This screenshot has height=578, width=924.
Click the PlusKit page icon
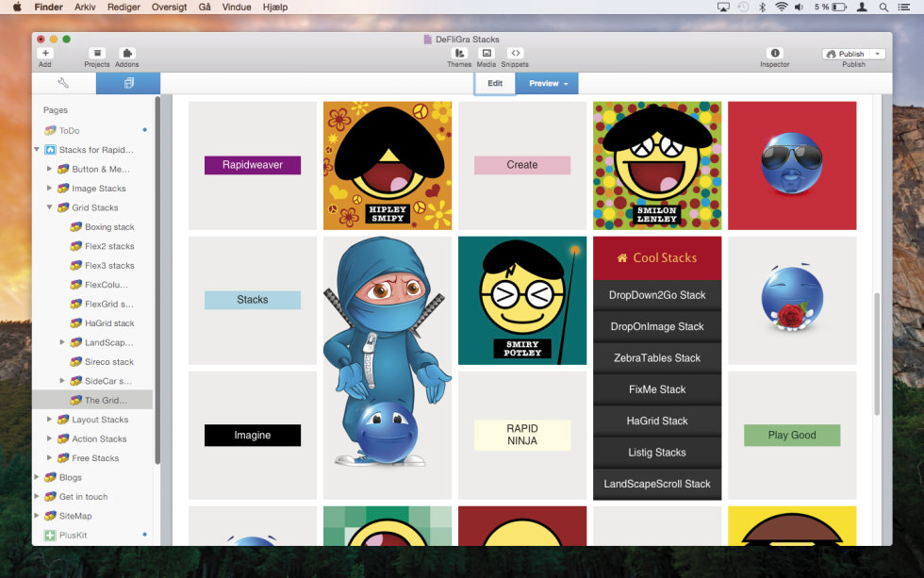click(50, 535)
